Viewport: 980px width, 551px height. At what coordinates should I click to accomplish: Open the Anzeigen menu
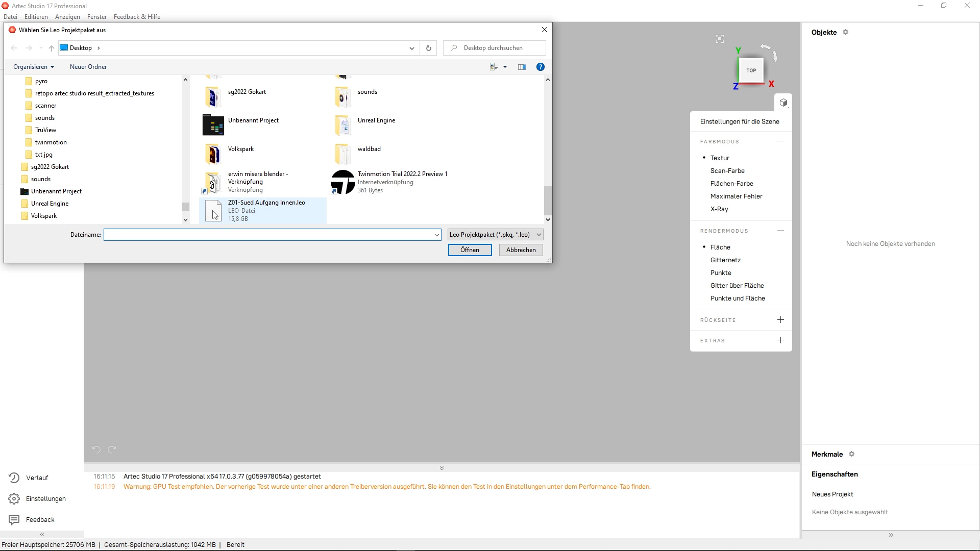(x=67, y=17)
